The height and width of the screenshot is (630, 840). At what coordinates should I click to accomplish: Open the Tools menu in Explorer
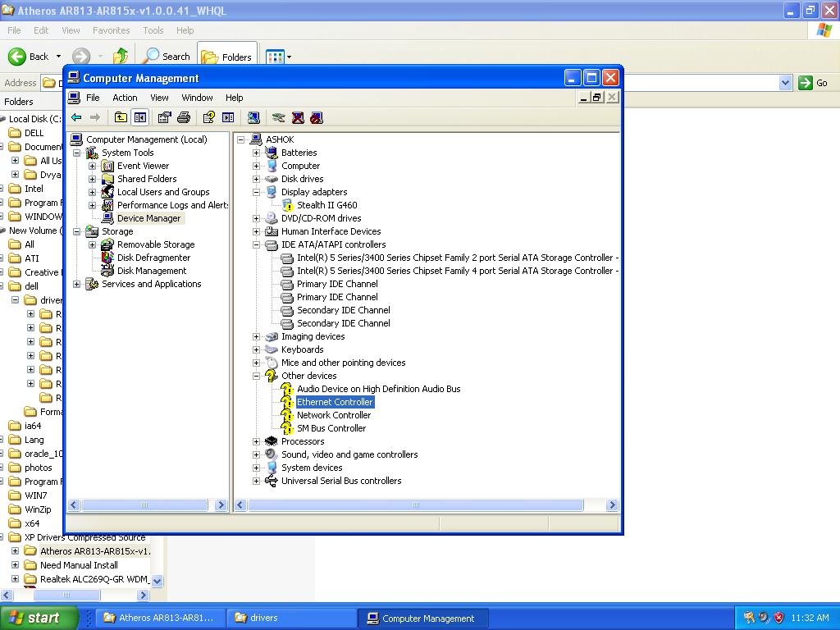[153, 30]
